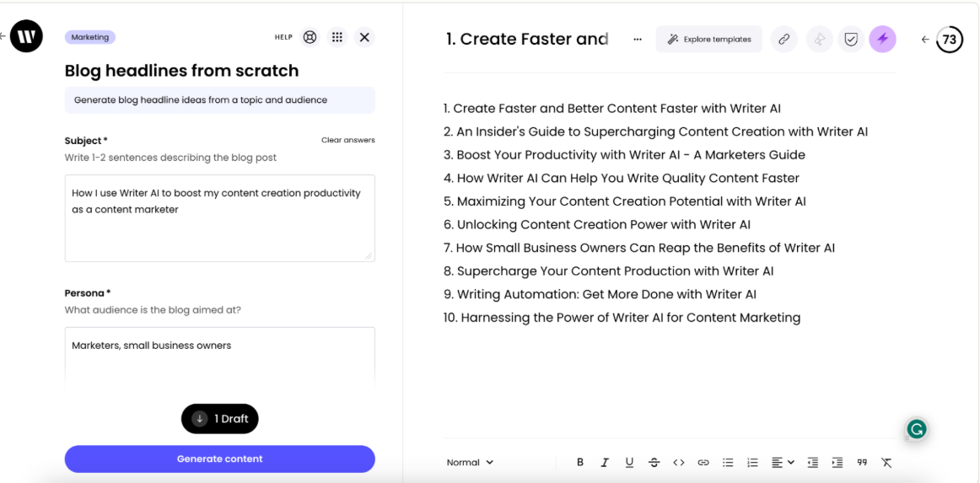Click the 1 Draft pill button
Image resolution: width=980 pixels, height=483 pixels.
tap(220, 419)
